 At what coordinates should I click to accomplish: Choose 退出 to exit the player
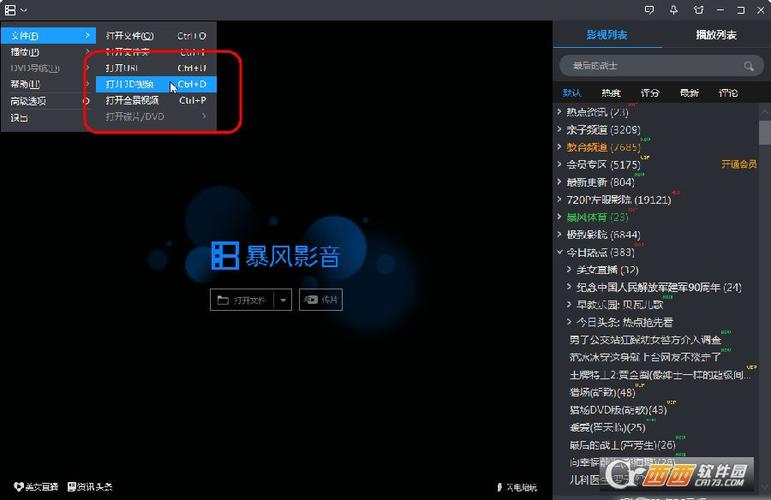click(x=48, y=118)
